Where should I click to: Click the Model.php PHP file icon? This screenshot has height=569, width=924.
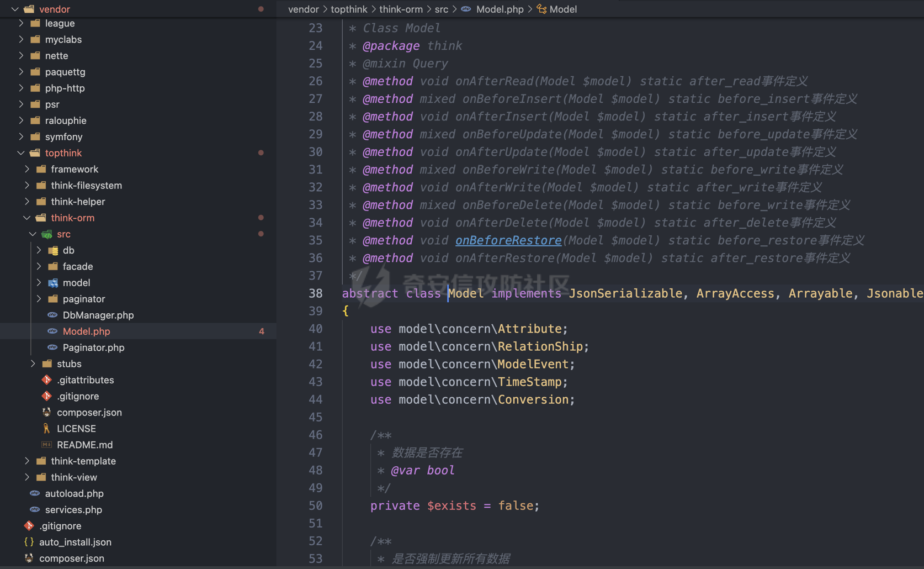point(52,331)
